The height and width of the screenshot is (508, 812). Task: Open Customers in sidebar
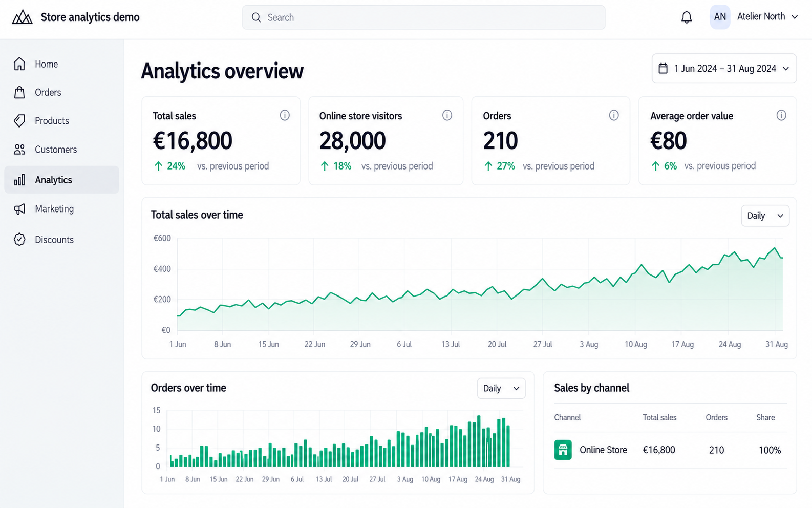coord(61,150)
